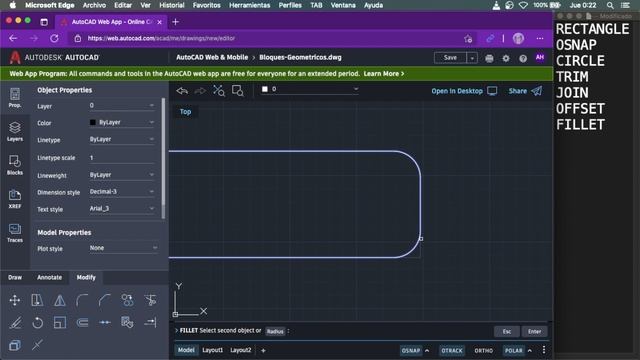This screenshot has height=360, width=640.
Task: Click the Esc command button
Action: (507, 331)
